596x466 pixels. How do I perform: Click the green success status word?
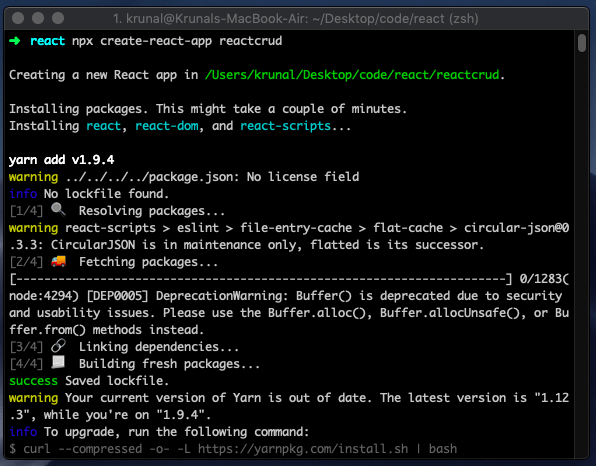33,381
